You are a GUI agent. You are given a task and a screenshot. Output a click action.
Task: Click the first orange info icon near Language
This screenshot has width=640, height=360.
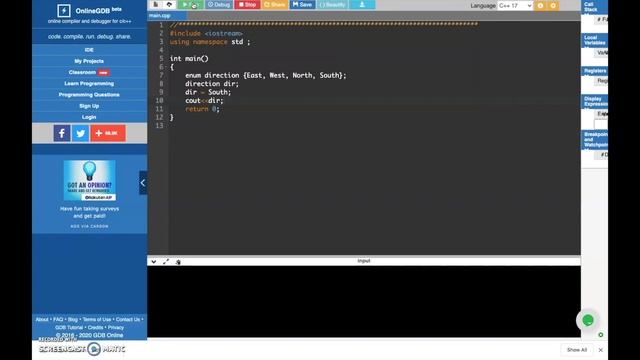pyautogui.click(x=540, y=5)
